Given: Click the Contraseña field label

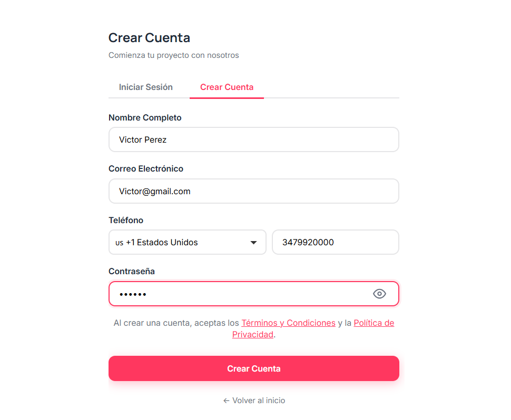Looking at the screenshot, I should click(x=132, y=272).
